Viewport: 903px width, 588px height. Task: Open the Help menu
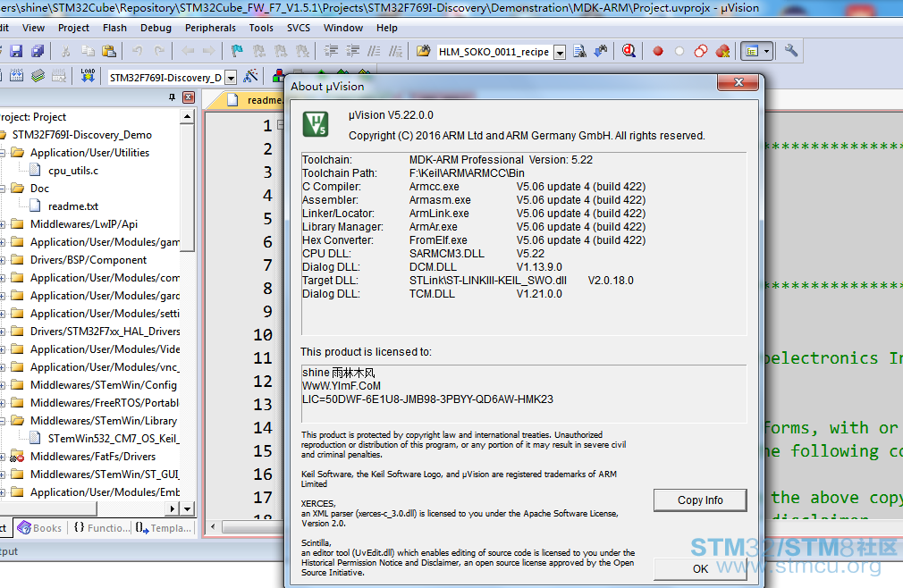[387, 28]
